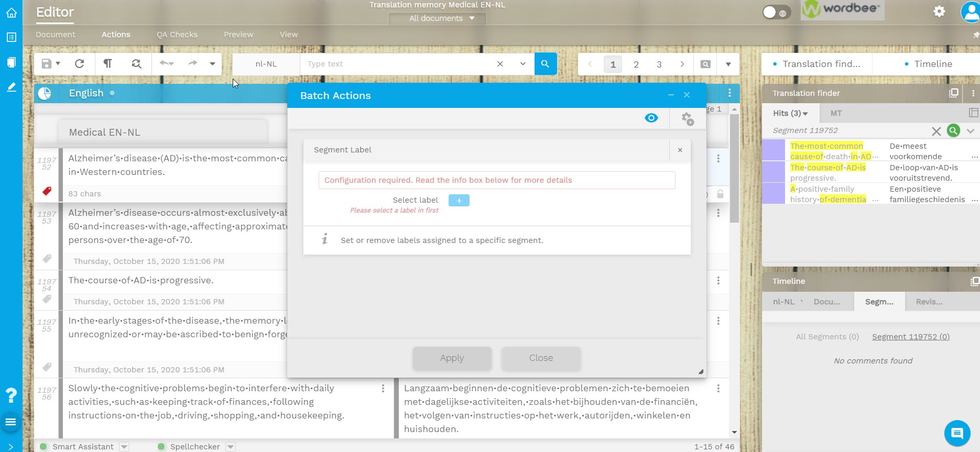
Task: Click the Type text search field
Action: click(398, 64)
